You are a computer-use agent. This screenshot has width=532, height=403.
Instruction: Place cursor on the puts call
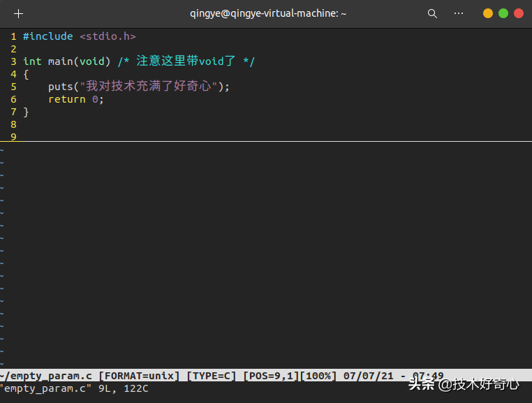tap(60, 87)
